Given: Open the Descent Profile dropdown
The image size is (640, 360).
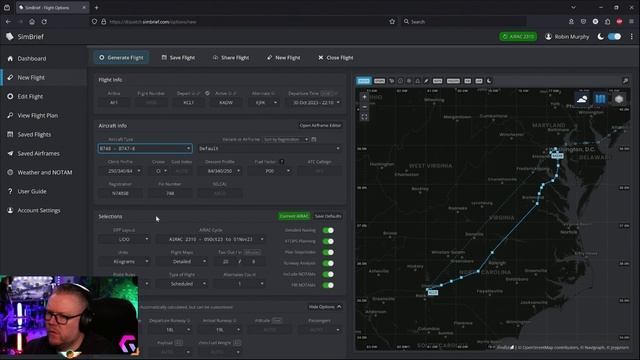Looking at the screenshot, I should pos(220,171).
